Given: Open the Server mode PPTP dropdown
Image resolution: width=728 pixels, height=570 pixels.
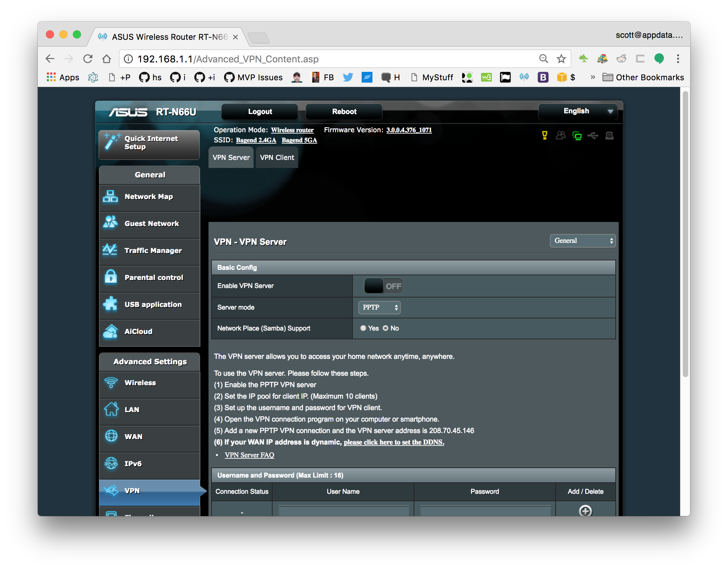Looking at the screenshot, I should [x=379, y=307].
